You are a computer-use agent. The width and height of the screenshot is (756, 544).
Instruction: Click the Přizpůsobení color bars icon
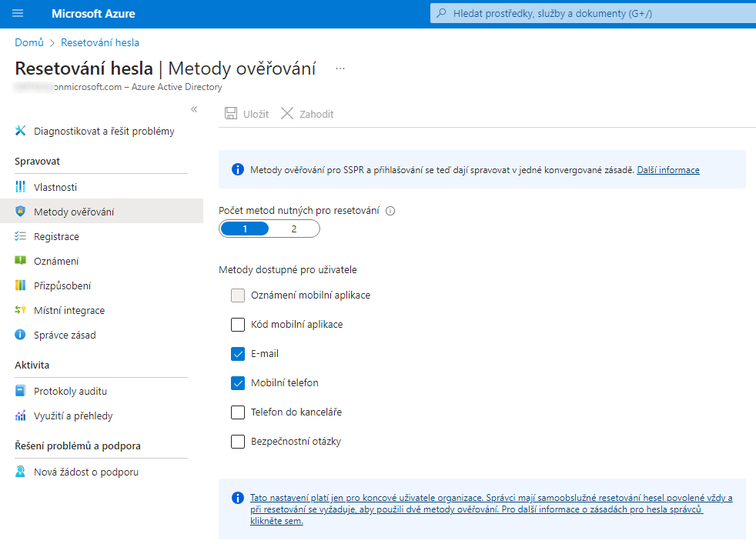tap(20, 285)
